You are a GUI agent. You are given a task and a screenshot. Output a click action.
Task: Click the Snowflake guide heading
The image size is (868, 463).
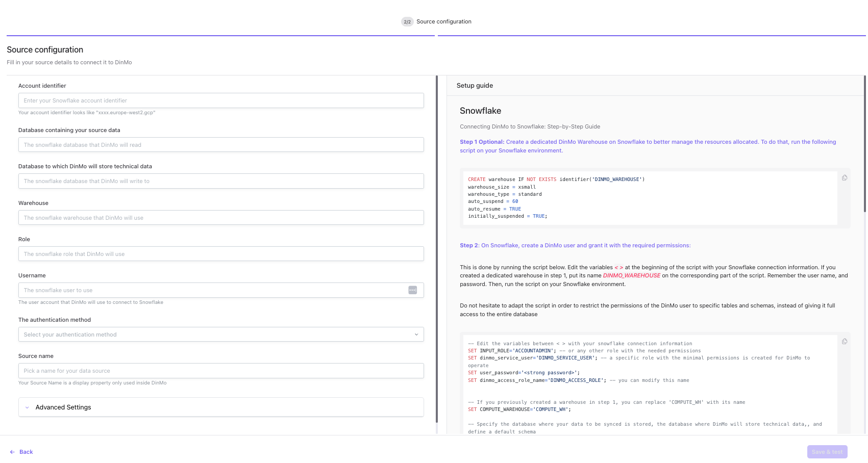click(x=480, y=111)
